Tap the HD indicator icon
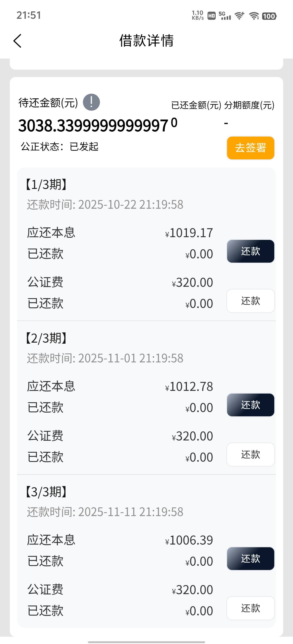Image resolution: width=293 pixels, height=644 pixels. pyautogui.click(x=212, y=16)
